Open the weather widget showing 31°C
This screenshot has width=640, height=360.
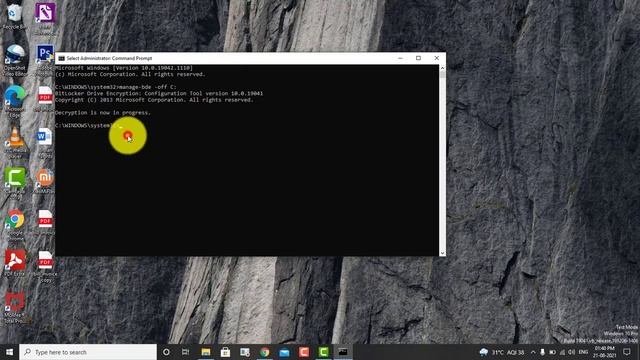[502, 352]
